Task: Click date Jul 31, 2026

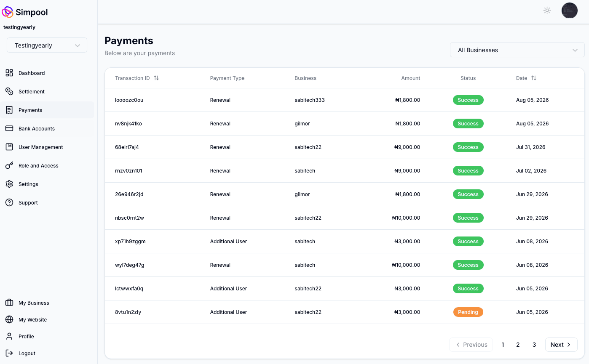Action: pyautogui.click(x=530, y=147)
